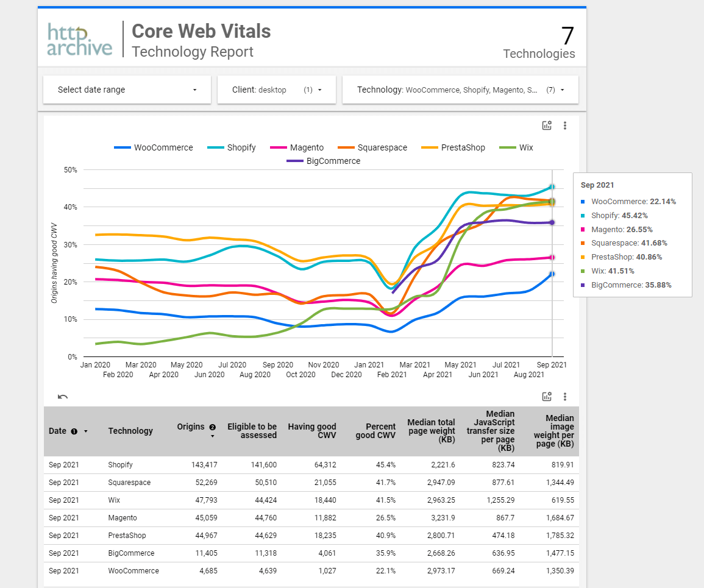Viewport: 704px width, 588px height.
Task: Sort table by Technology column header
Action: (130, 431)
